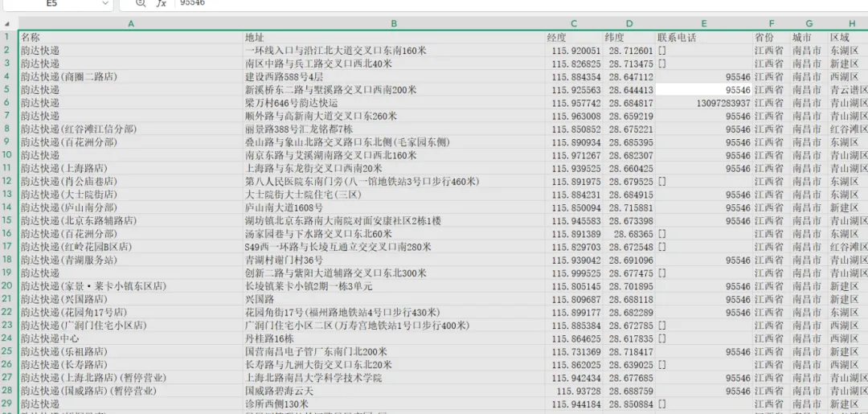The image size is (868, 414).
Task: Click the fx insert function icon
Action: pos(161,3)
